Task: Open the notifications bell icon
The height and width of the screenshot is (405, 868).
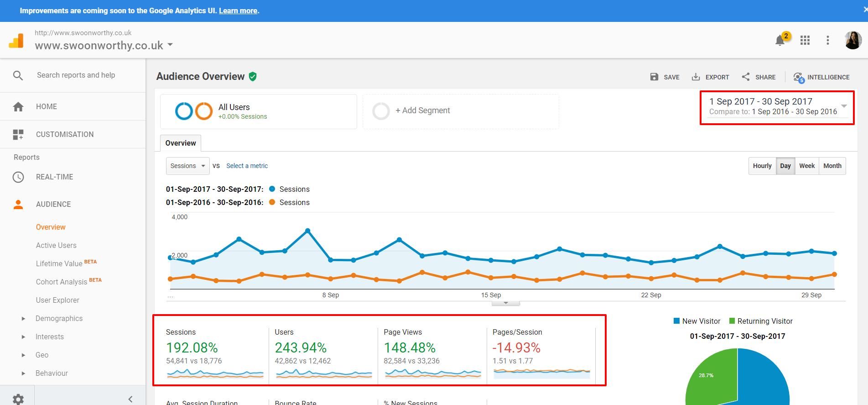Action: click(x=780, y=41)
